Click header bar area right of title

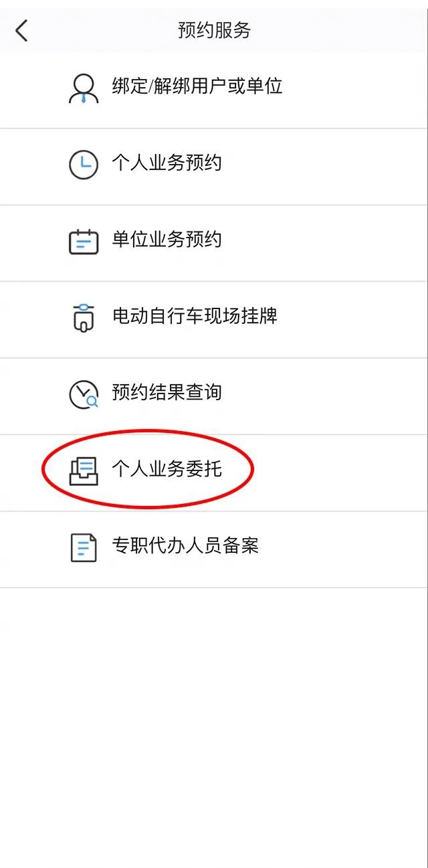coord(340,30)
